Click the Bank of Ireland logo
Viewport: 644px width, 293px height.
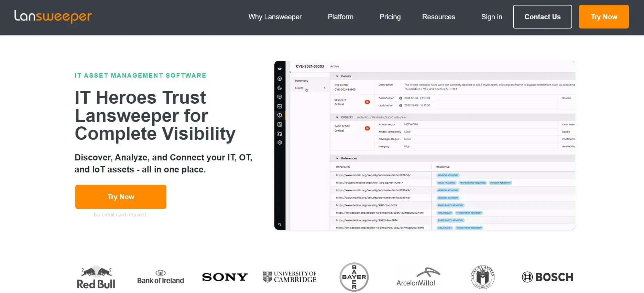(161, 277)
